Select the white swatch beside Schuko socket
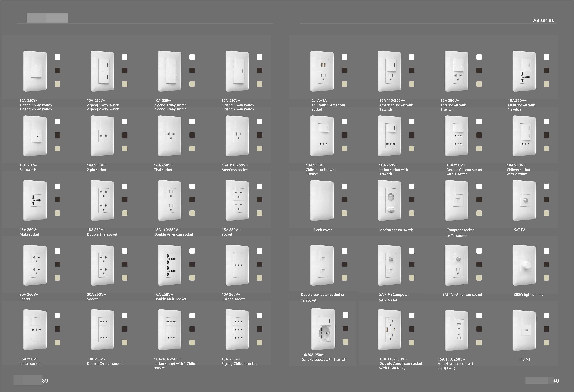 coord(346,315)
